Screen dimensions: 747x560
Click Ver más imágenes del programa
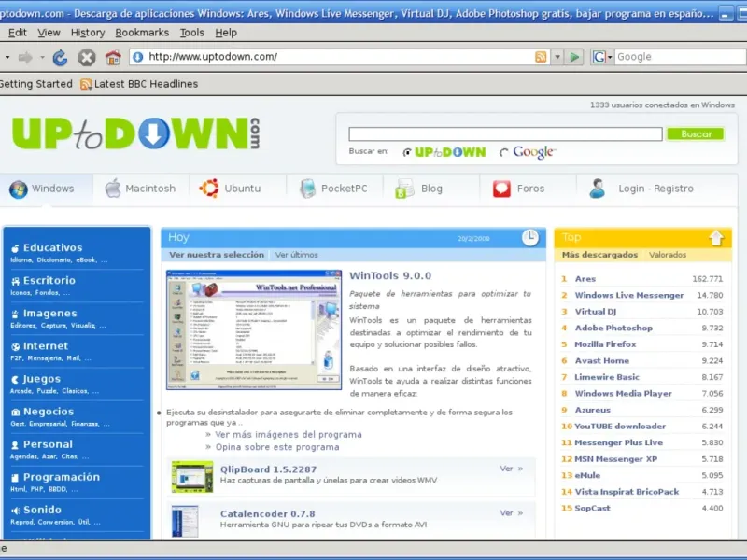(x=289, y=435)
